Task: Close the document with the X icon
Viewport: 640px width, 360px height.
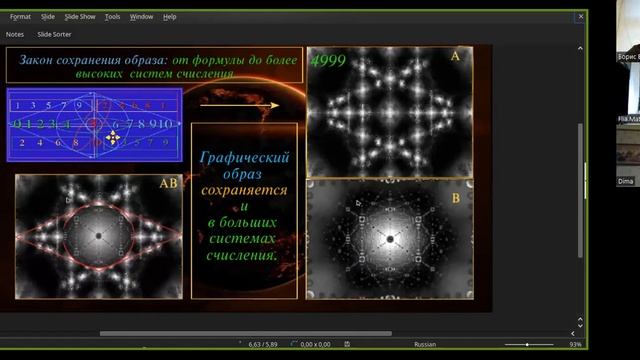Action: (581, 17)
